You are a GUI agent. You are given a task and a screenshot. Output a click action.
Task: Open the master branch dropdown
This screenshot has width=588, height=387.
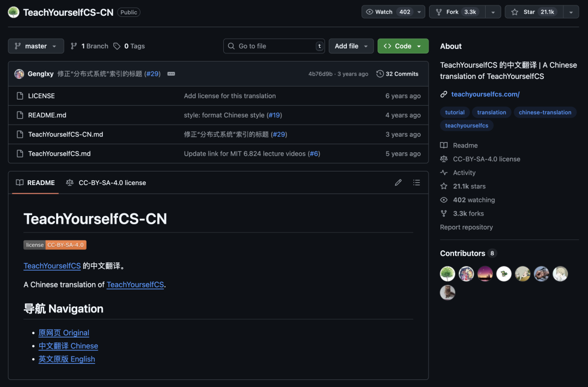(x=36, y=46)
